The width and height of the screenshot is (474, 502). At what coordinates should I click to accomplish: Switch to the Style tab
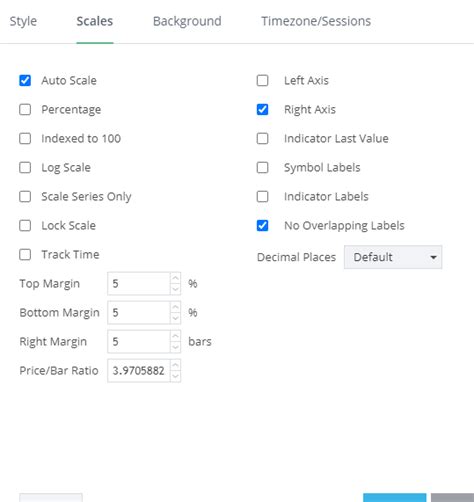(x=23, y=21)
